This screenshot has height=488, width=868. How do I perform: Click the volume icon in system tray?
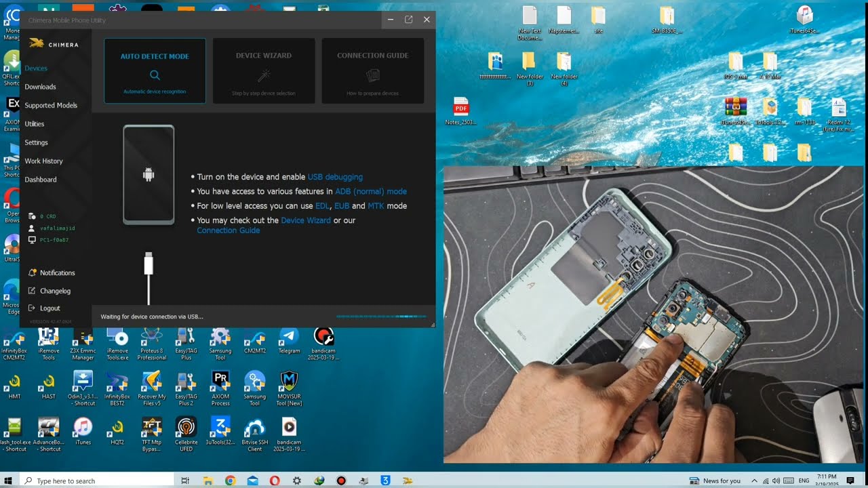[x=776, y=481]
